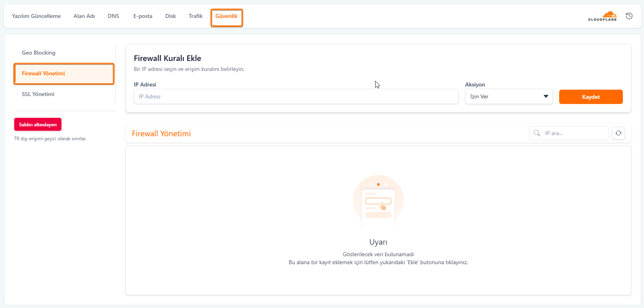Switch to the Trafik tab
The width and height of the screenshot is (644, 308).
click(x=196, y=16)
